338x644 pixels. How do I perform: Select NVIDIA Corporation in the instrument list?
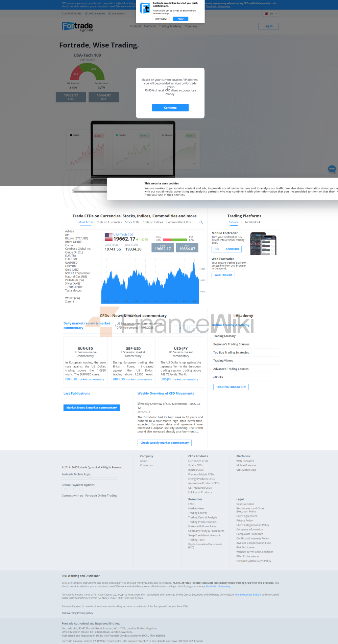78,273
